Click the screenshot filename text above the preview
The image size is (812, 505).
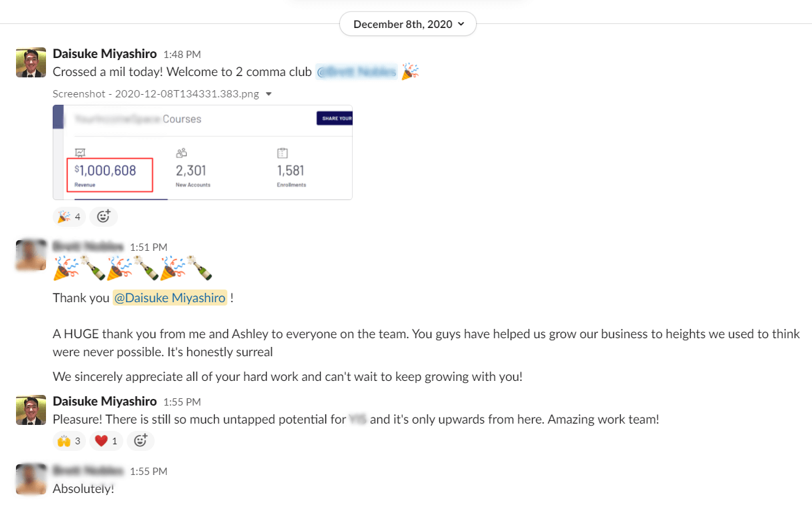156,94
